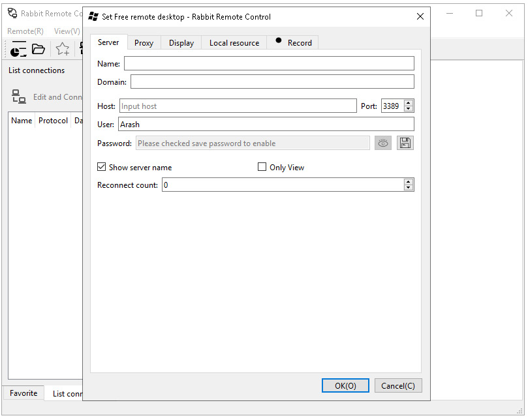Screen dimensions: 528x420
Task: Toggle password visibility eye icon
Action: [383, 143]
